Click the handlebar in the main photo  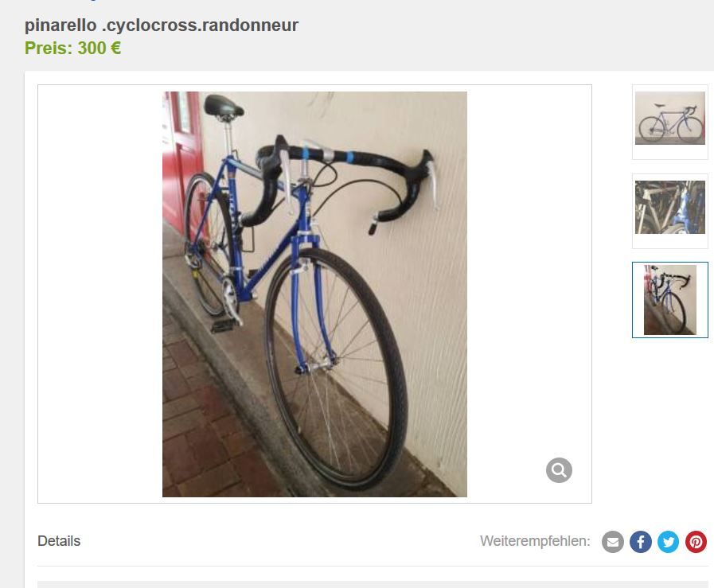coord(346,177)
